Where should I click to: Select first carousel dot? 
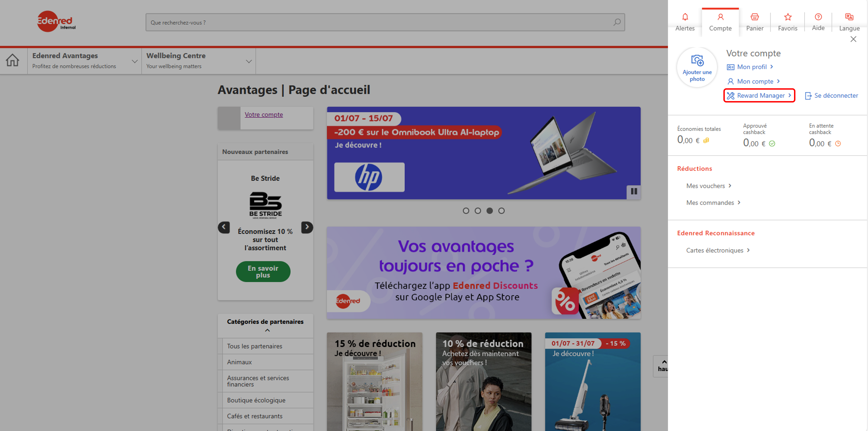pyautogui.click(x=466, y=211)
